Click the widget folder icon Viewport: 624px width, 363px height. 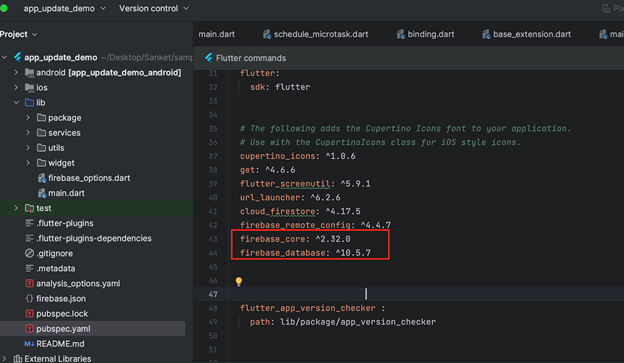tap(41, 163)
